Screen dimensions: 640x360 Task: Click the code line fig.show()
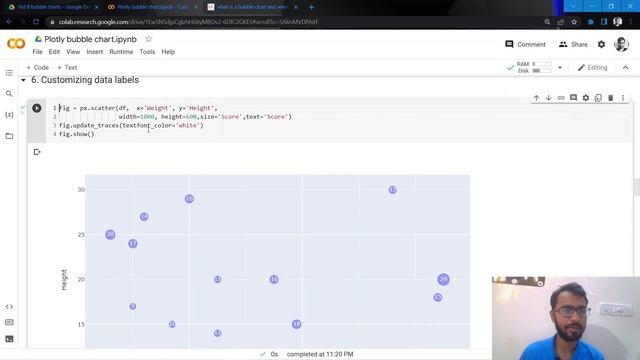click(77, 134)
